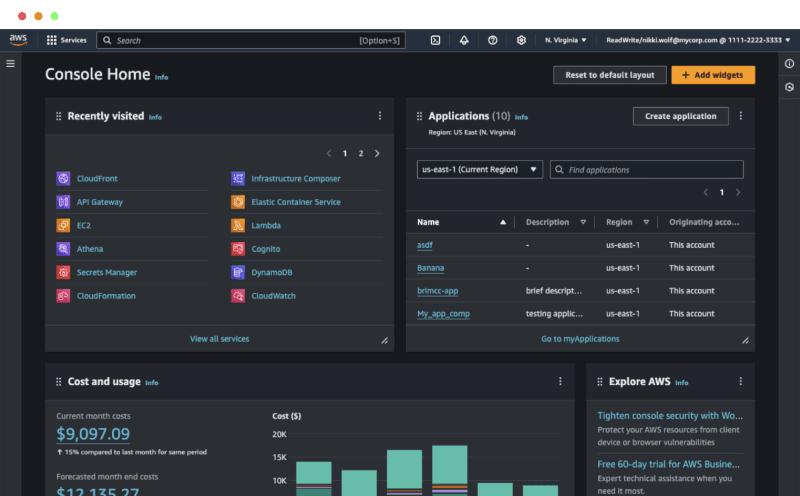
Task: Open the My_app_comp application link
Action: 443,314
